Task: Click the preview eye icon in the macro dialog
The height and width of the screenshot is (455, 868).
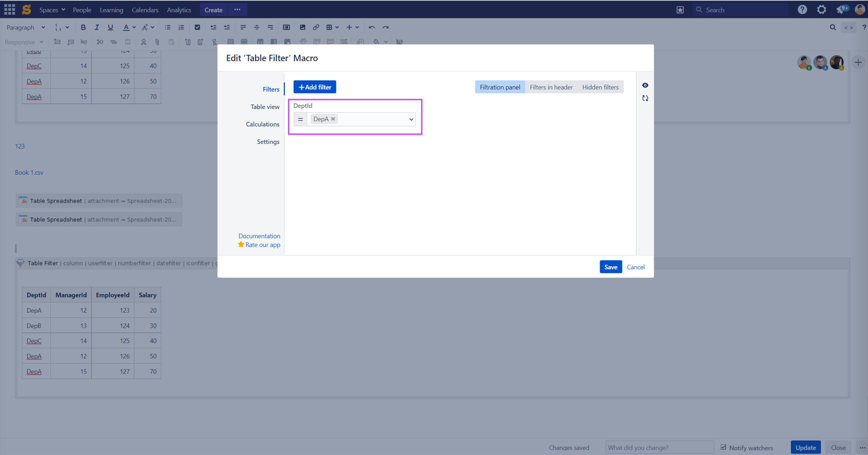Action: [x=645, y=85]
